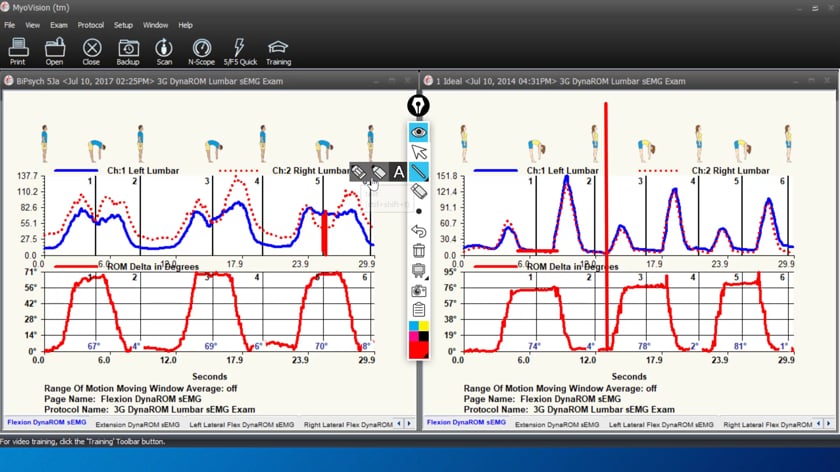Switch to Right Lateral Flex tab in BiPsych window

[348, 424]
